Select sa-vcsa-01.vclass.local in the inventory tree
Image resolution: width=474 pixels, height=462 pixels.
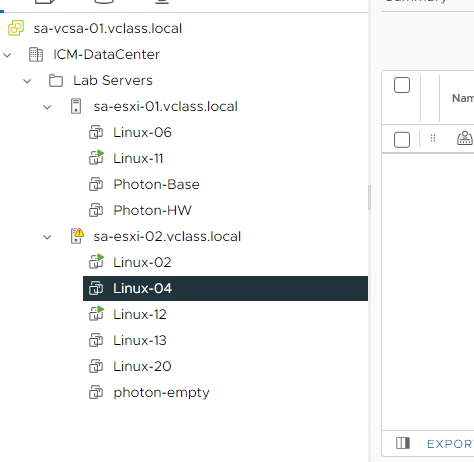108,28
